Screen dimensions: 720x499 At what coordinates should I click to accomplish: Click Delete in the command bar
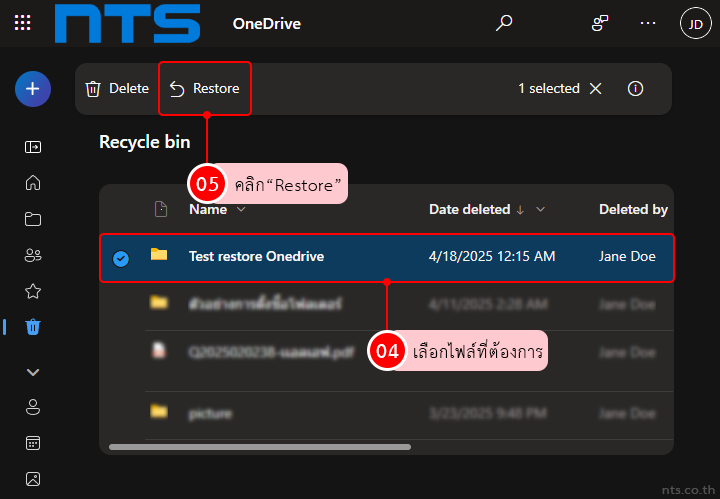pos(117,88)
